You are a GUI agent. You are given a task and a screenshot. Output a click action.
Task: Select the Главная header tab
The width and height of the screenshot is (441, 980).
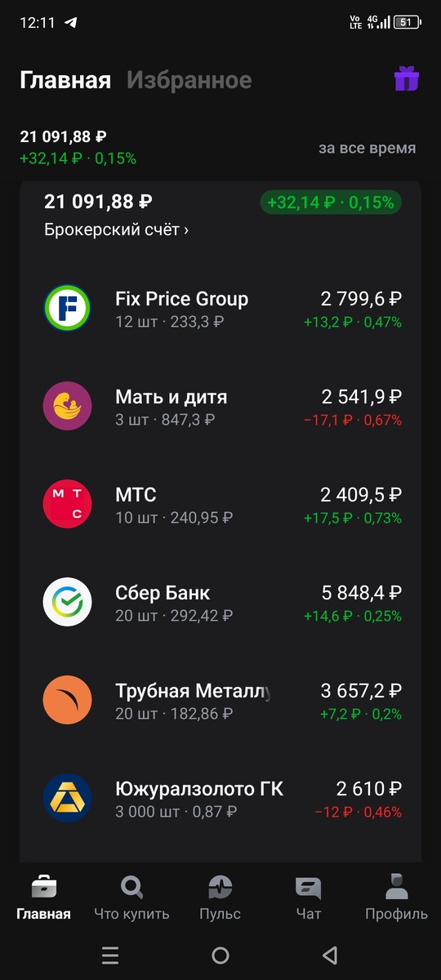65,80
